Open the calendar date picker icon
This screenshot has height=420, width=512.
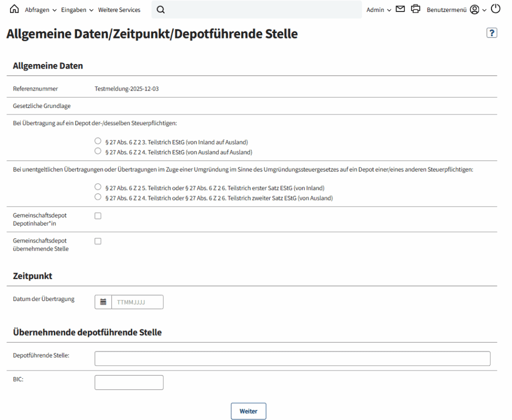point(103,302)
